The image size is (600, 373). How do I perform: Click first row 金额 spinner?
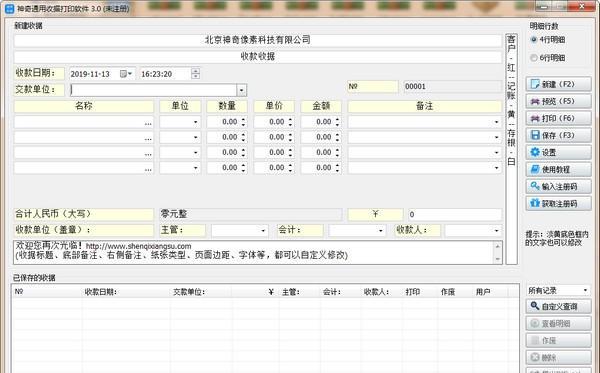coord(338,122)
